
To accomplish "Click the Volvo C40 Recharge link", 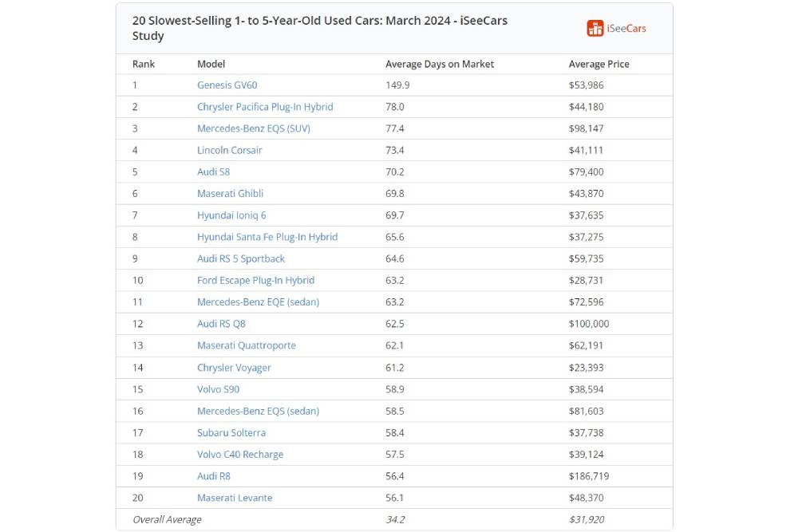I will (x=240, y=455).
